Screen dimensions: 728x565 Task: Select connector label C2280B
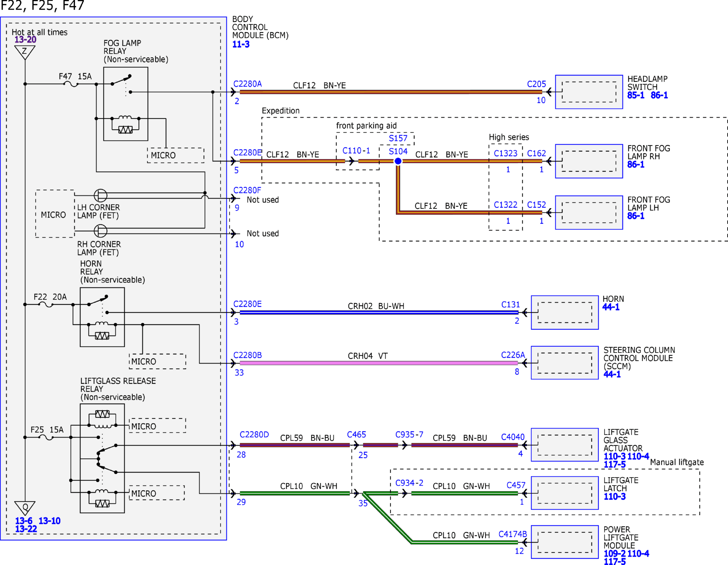(247, 355)
